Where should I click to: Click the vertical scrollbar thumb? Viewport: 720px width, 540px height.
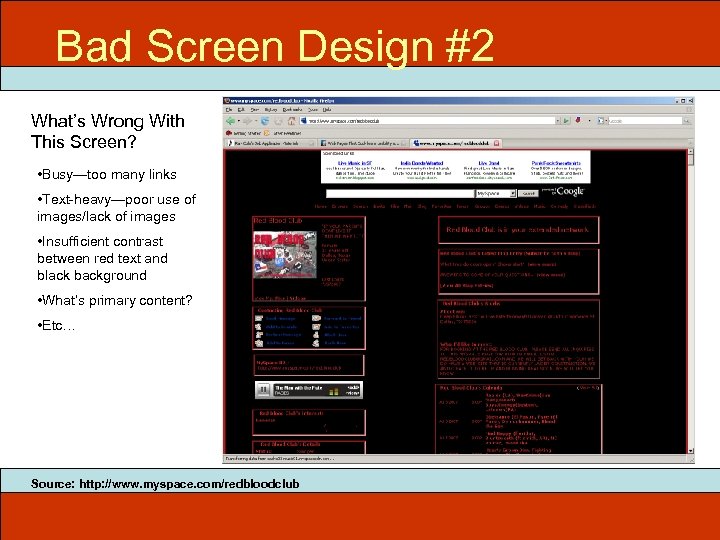691,160
